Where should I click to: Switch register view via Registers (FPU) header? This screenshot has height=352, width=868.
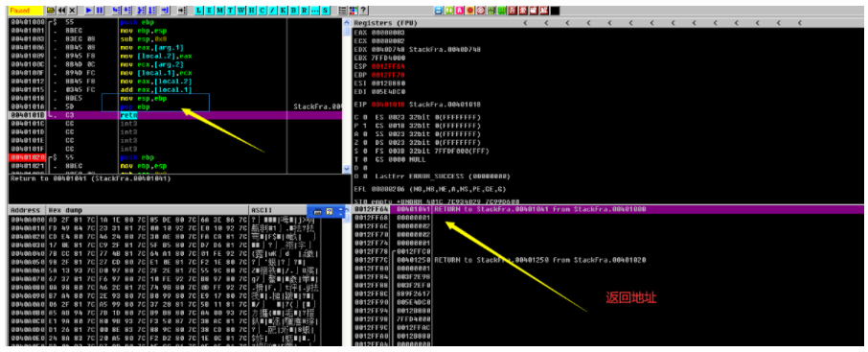coord(386,23)
